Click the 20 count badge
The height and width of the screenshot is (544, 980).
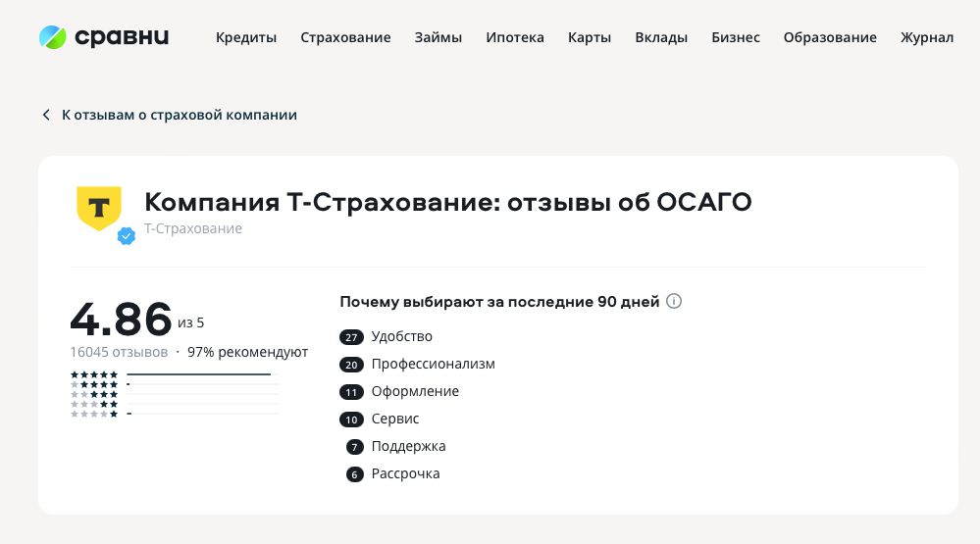pos(351,365)
